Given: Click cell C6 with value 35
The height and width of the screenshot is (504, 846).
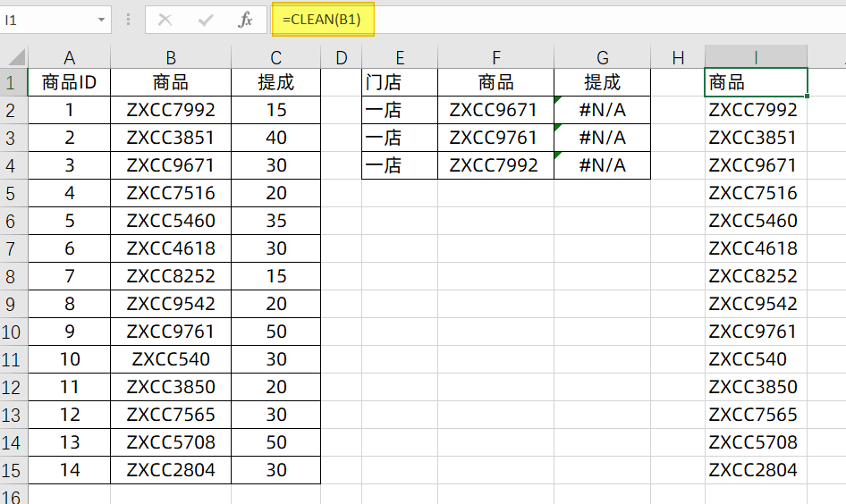Looking at the screenshot, I should pyautogui.click(x=275, y=221).
